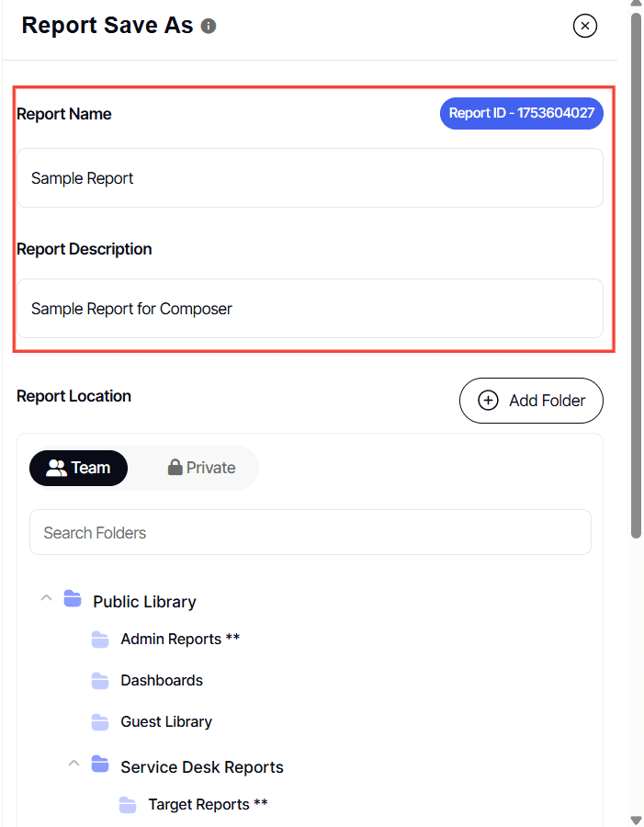
Task: Click the Guest Library folder icon
Action: [100, 722]
